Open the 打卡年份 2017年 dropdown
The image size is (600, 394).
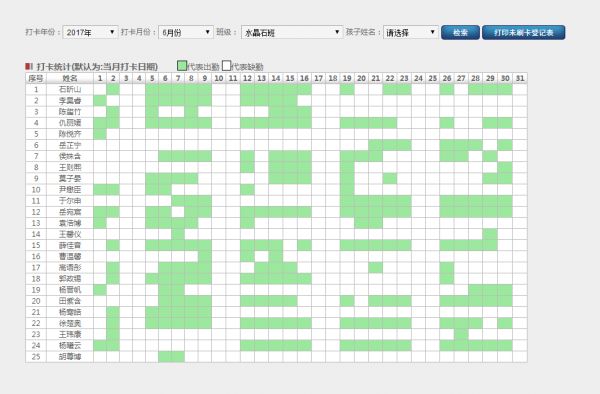click(90, 33)
